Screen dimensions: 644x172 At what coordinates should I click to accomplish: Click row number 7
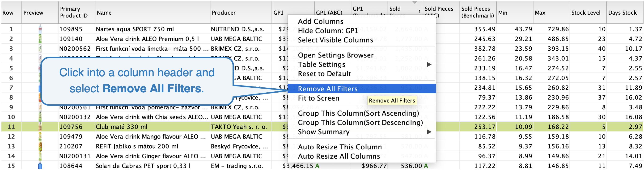pyautogui.click(x=11, y=88)
